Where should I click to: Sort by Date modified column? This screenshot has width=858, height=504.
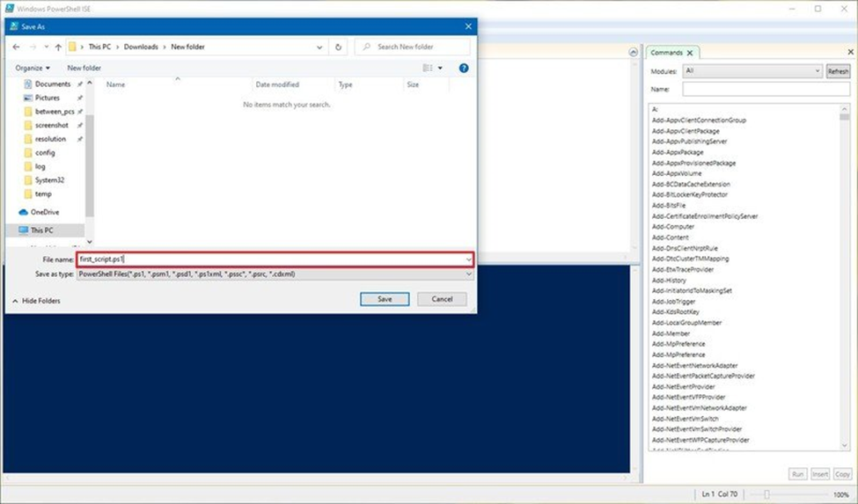point(277,84)
